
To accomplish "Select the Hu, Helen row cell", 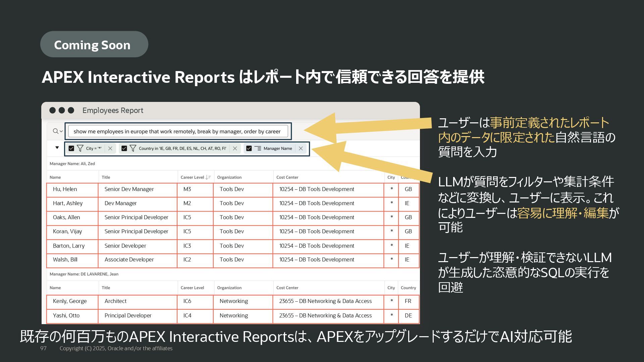I will point(65,189).
